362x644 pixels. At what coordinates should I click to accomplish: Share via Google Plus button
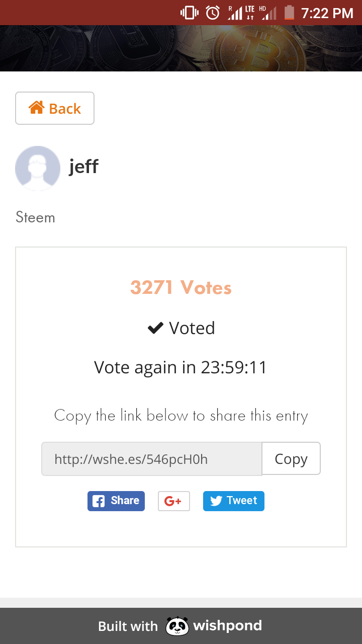pos(173,501)
